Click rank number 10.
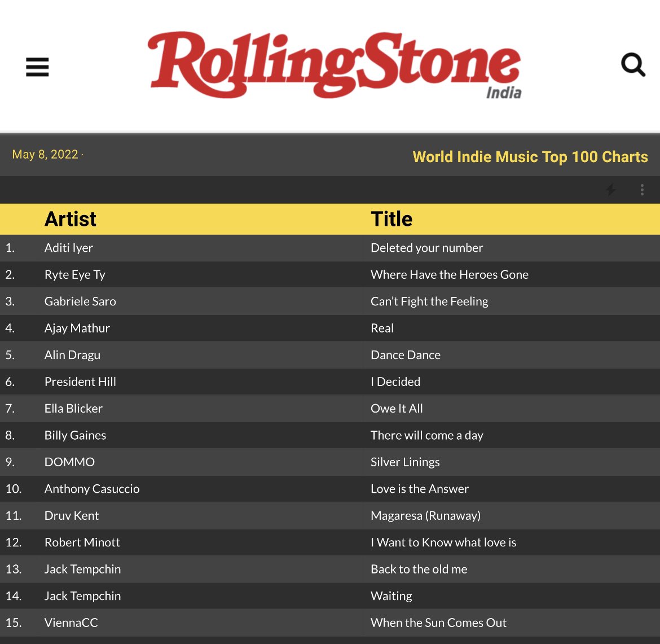This screenshot has width=660, height=644. tap(14, 489)
